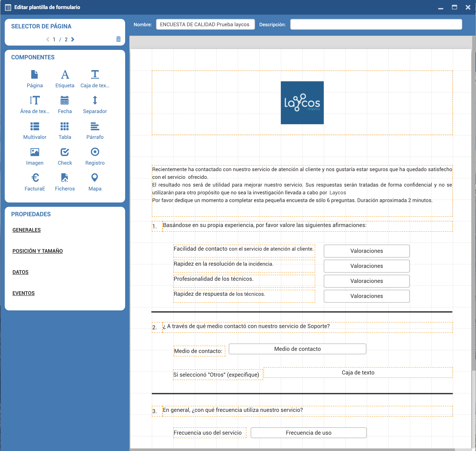
Task: Delete current page with trash icon
Action: click(x=118, y=39)
